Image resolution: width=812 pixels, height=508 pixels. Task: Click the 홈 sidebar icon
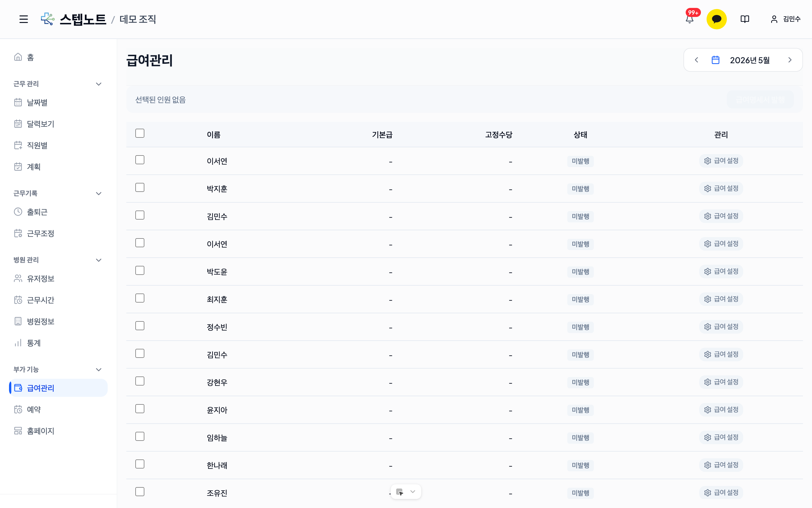coord(18,57)
